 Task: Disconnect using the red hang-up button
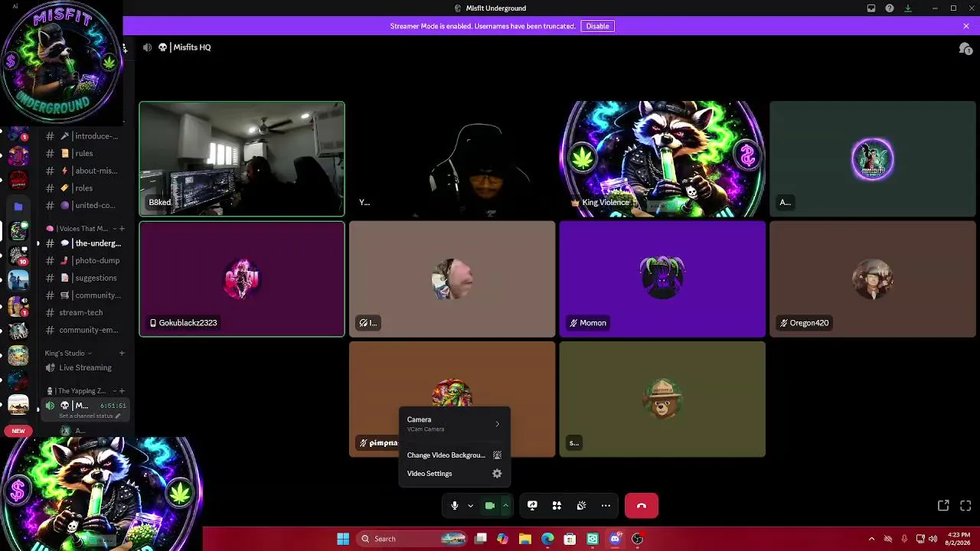point(642,506)
